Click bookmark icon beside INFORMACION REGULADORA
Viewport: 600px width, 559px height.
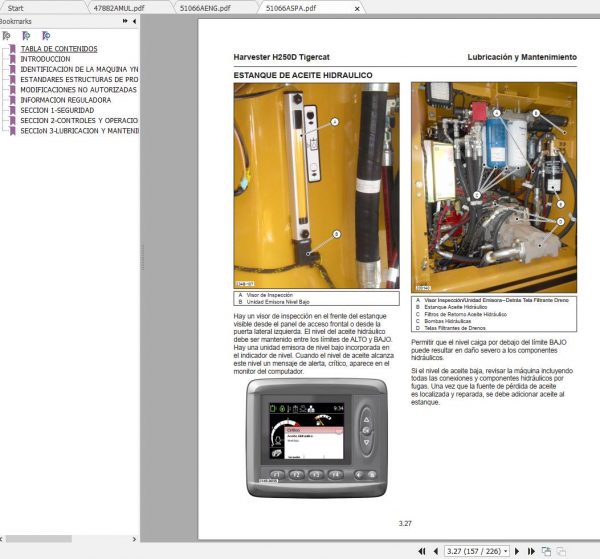[x=13, y=100]
